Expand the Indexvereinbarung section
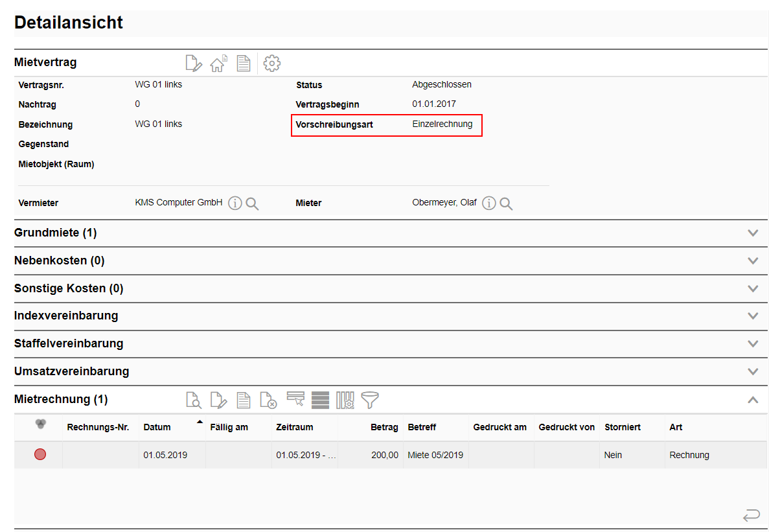Screen dimensions: 769x532 (x=752, y=316)
